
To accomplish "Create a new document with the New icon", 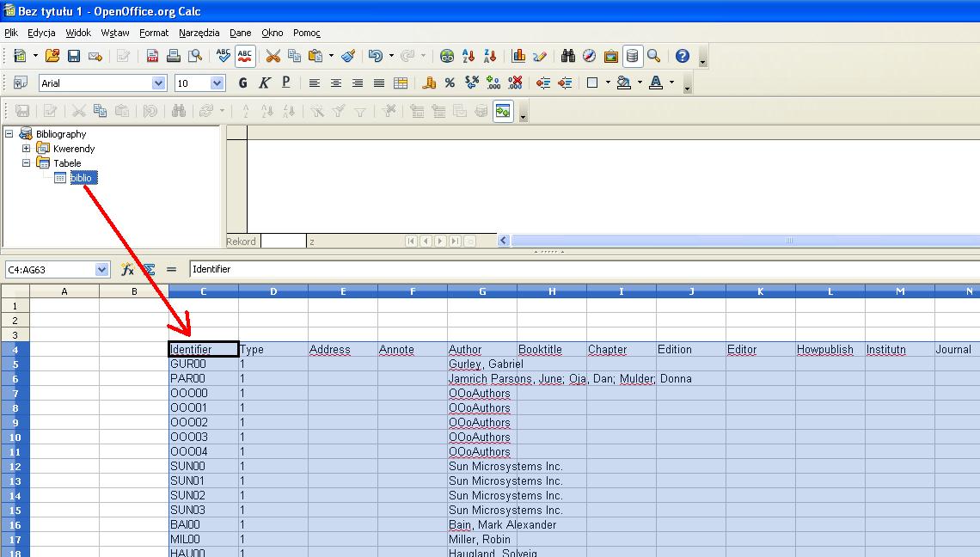I will (20, 56).
